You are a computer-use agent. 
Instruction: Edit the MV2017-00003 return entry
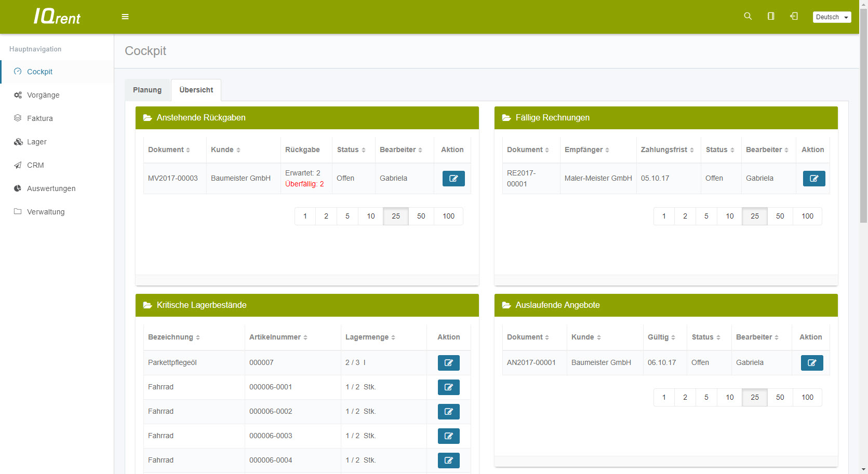pos(453,179)
